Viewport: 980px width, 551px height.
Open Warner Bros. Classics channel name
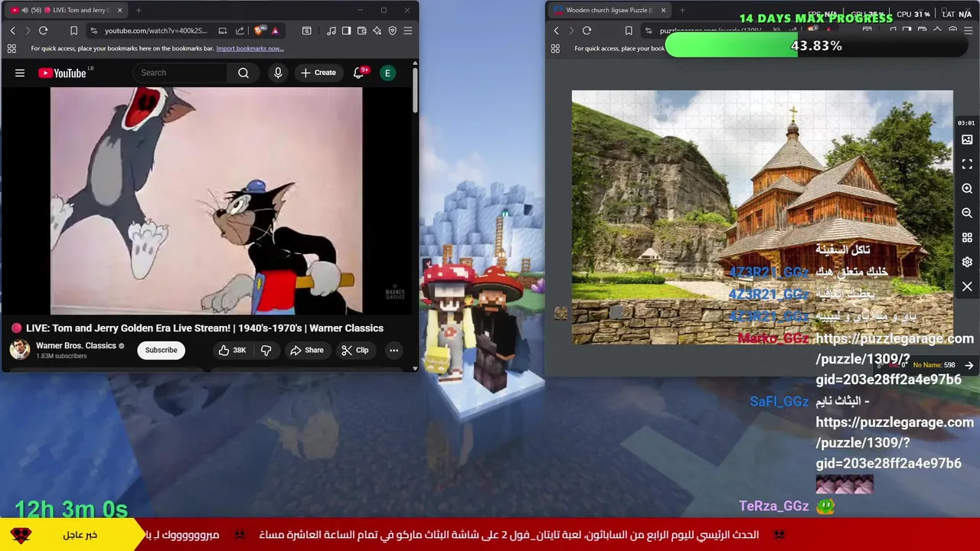[76, 345]
